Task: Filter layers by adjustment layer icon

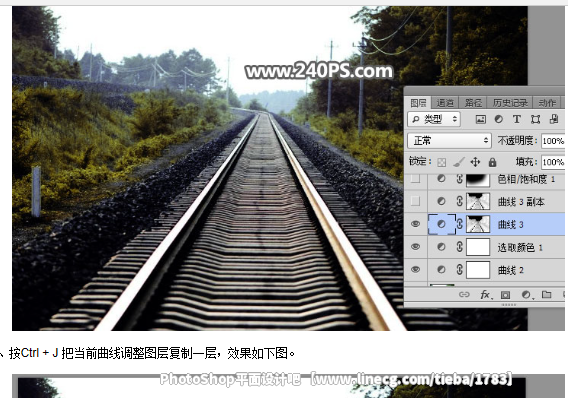Action: pos(498,119)
